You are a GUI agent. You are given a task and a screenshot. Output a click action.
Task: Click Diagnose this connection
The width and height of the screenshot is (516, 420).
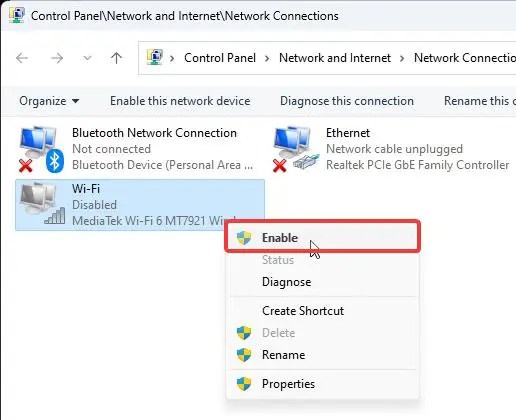coord(347,101)
